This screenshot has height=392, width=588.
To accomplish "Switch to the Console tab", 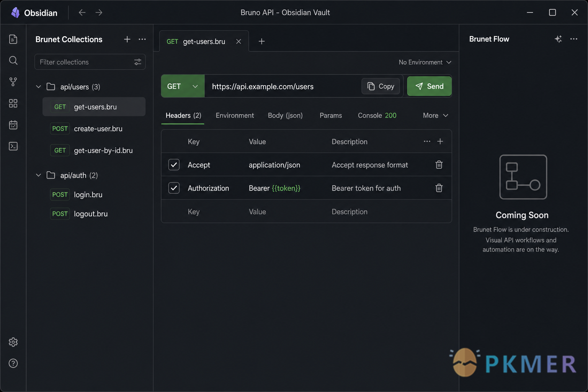I will point(377,115).
